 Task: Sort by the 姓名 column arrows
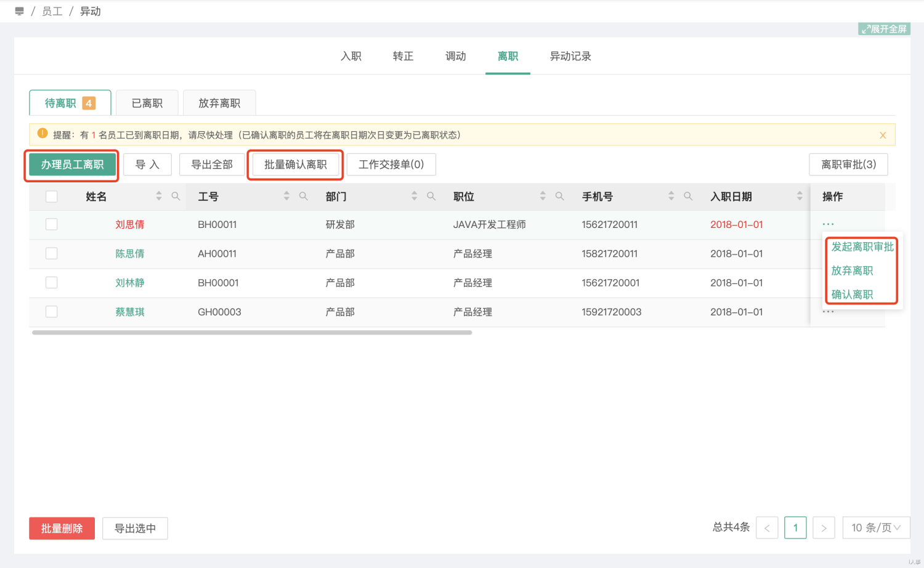point(159,196)
